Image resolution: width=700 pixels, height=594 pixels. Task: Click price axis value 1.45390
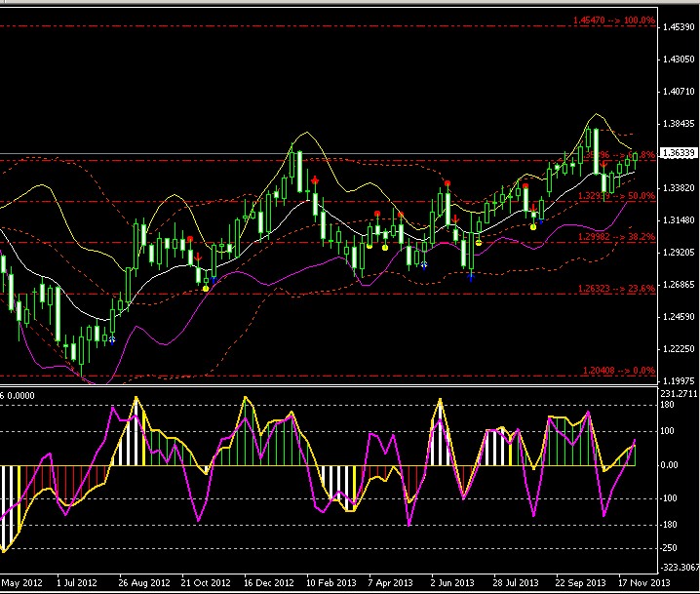(x=679, y=27)
